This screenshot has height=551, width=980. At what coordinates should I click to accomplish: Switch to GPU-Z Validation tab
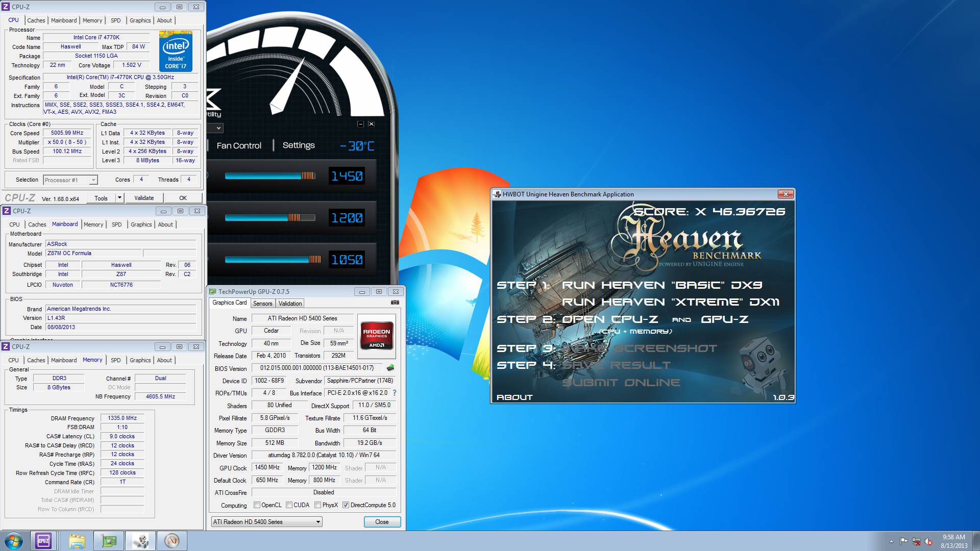click(290, 304)
